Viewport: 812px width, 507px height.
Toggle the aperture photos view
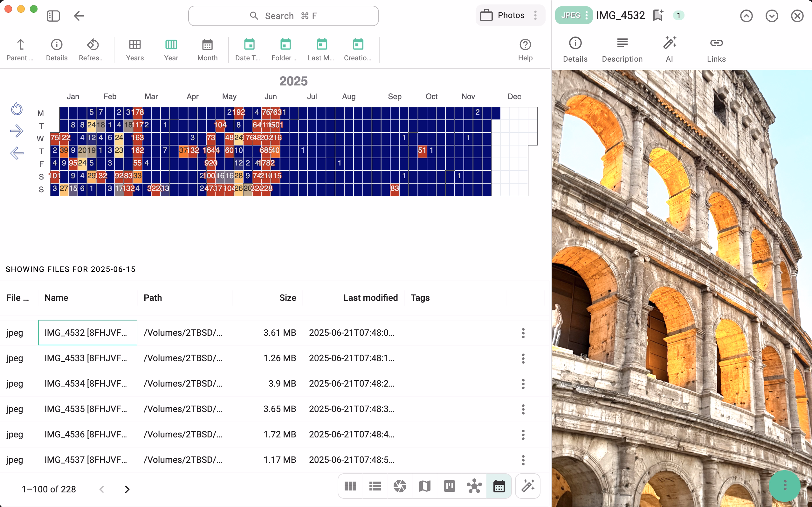pos(399,485)
